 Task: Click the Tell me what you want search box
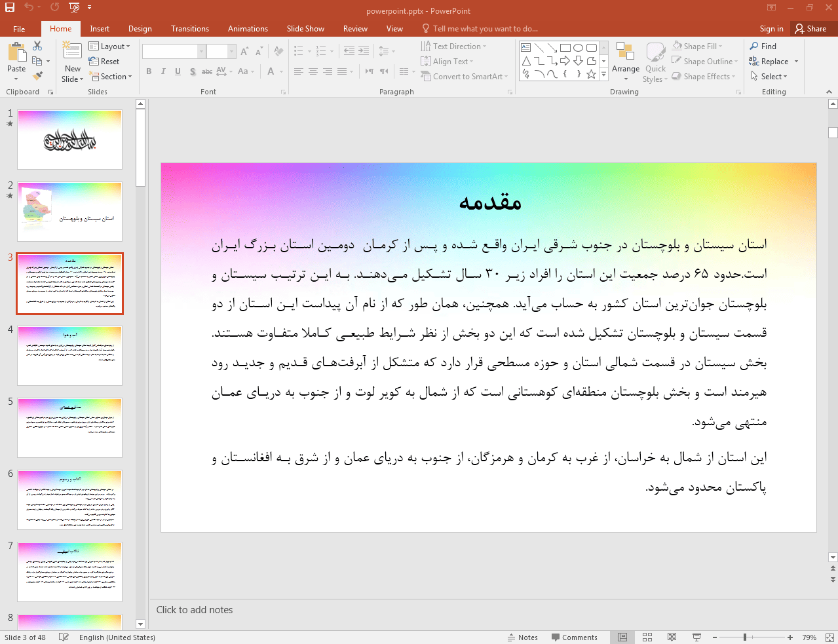(x=480, y=29)
